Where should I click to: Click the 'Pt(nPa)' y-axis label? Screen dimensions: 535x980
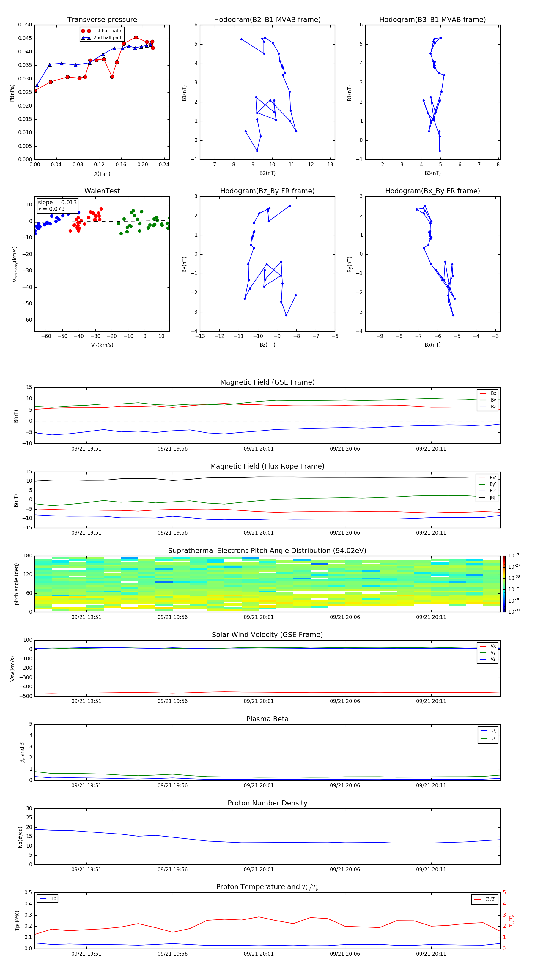12,92
